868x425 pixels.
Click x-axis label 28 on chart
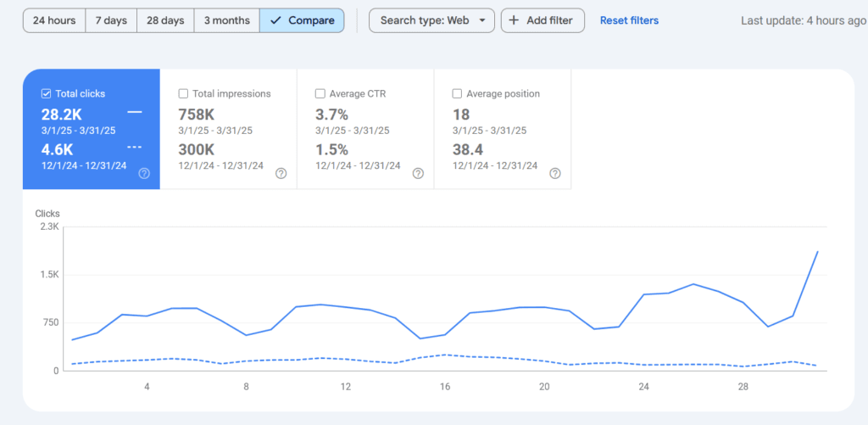tap(743, 386)
